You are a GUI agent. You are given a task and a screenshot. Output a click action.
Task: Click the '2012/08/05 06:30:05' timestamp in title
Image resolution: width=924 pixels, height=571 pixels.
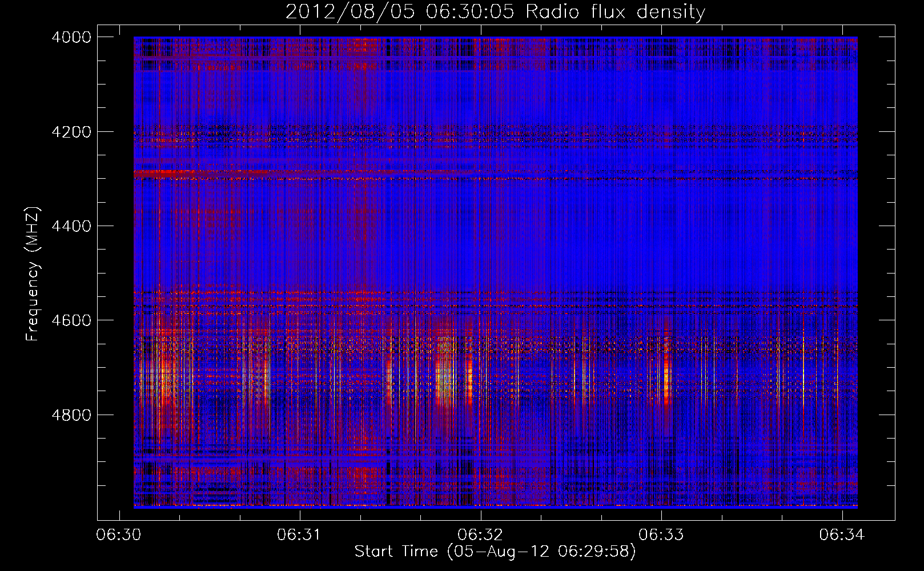coord(400,12)
